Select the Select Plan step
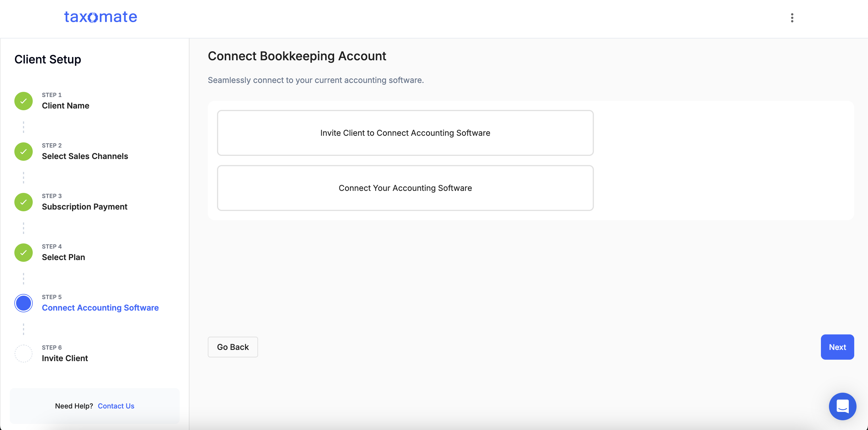Viewport: 868px width, 430px height. pyautogui.click(x=63, y=257)
